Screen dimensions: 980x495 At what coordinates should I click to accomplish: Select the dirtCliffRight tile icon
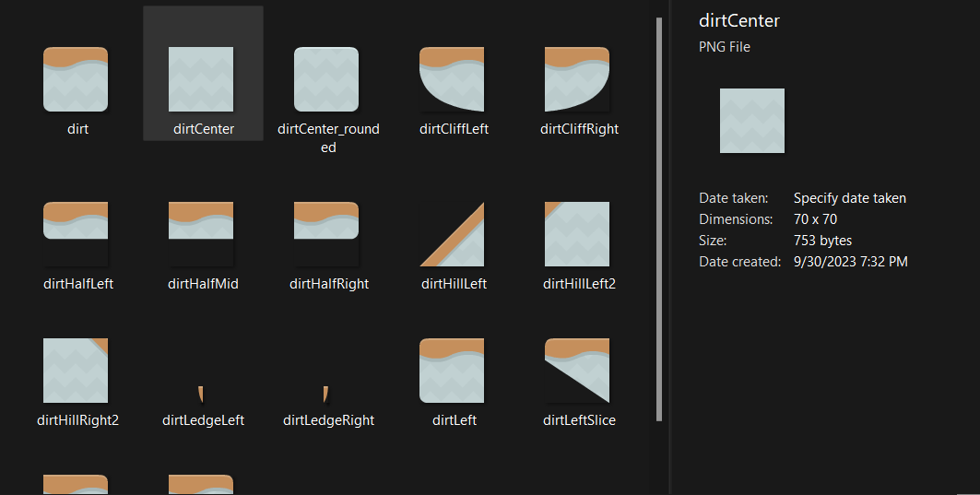coord(577,79)
